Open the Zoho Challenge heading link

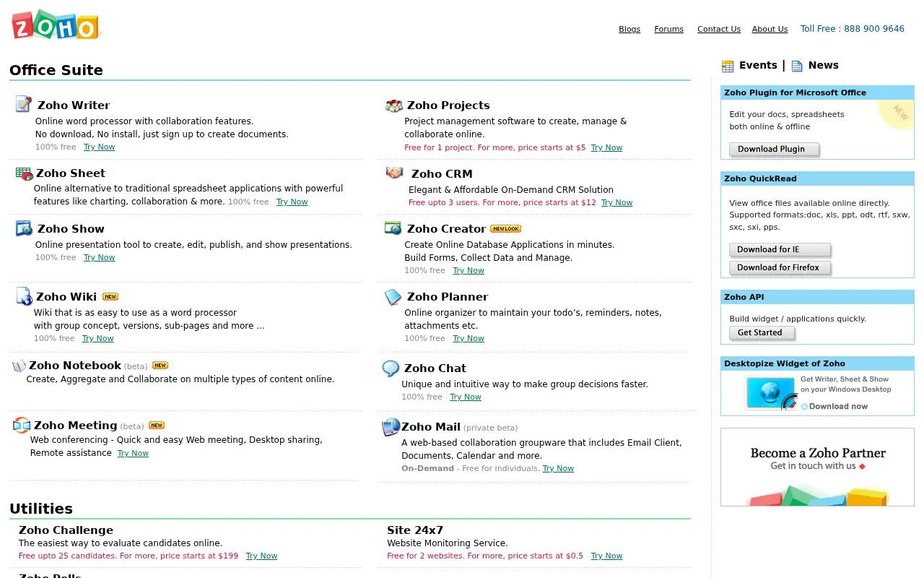click(x=66, y=530)
